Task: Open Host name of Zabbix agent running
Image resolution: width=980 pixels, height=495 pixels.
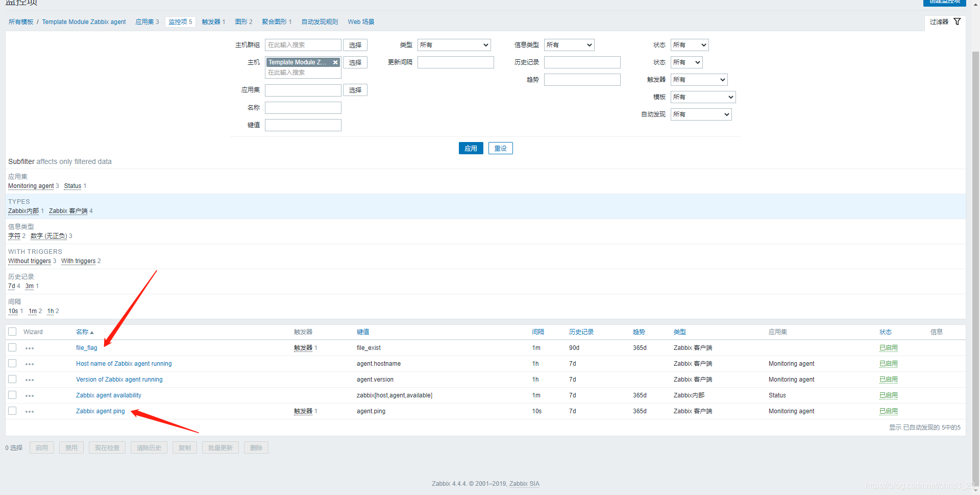Action: [x=124, y=364]
